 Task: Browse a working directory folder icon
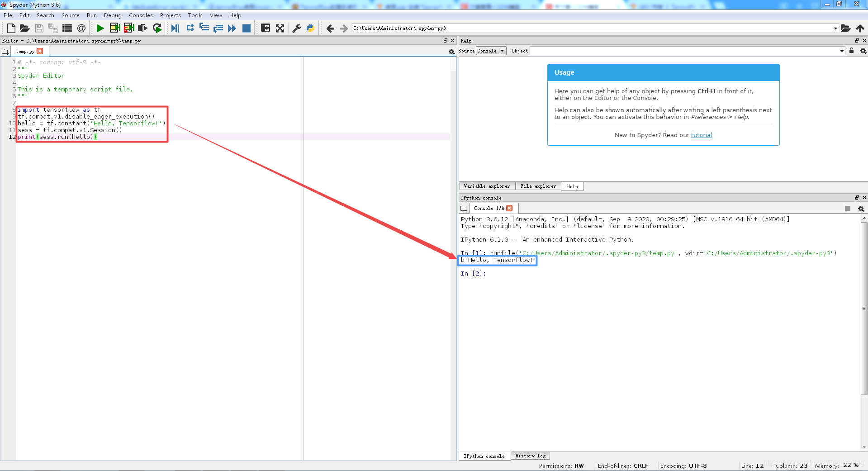tap(845, 28)
